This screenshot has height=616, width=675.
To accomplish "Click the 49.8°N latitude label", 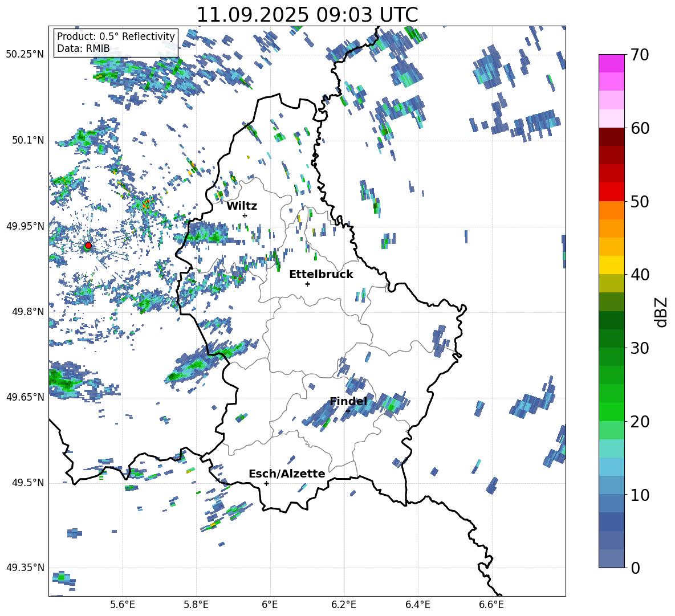I will click(27, 312).
